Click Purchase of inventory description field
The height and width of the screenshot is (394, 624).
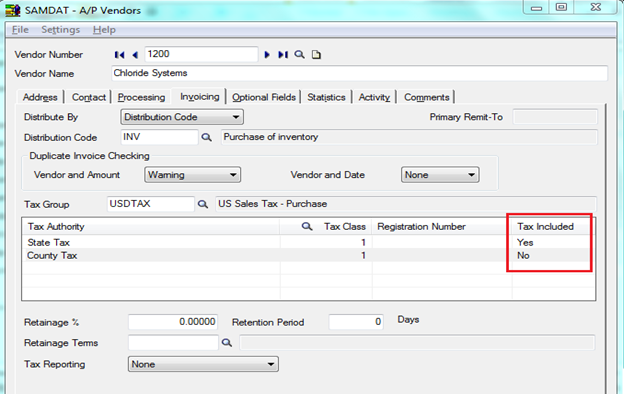click(x=409, y=137)
